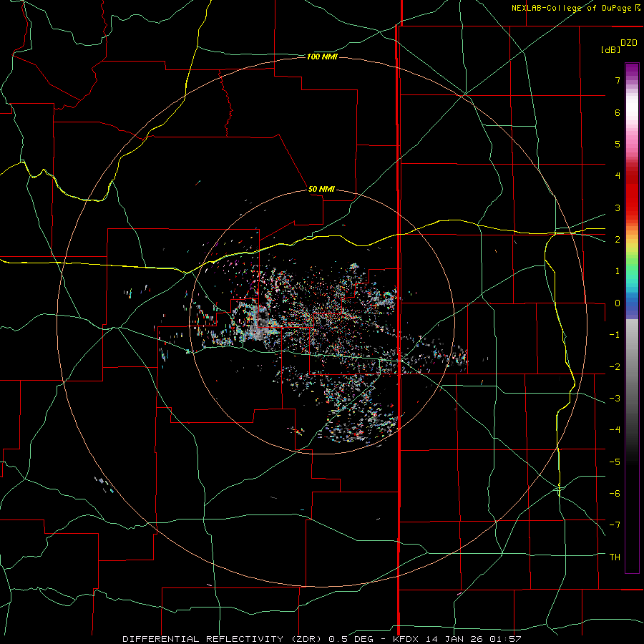Image resolution: width=644 pixels, height=644 pixels.
Task: Click the -4 value on the color scale
Action: tap(615, 430)
